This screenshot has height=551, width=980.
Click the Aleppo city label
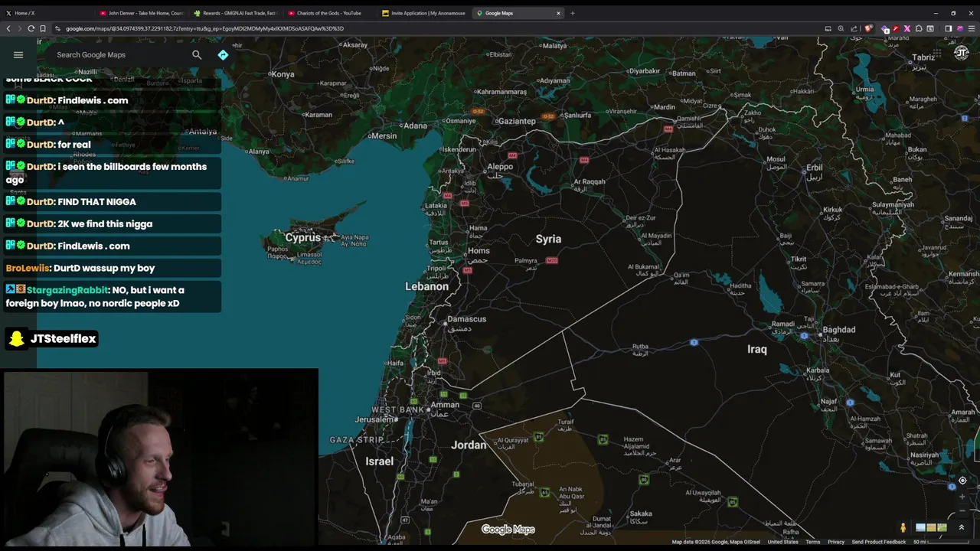(500, 166)
